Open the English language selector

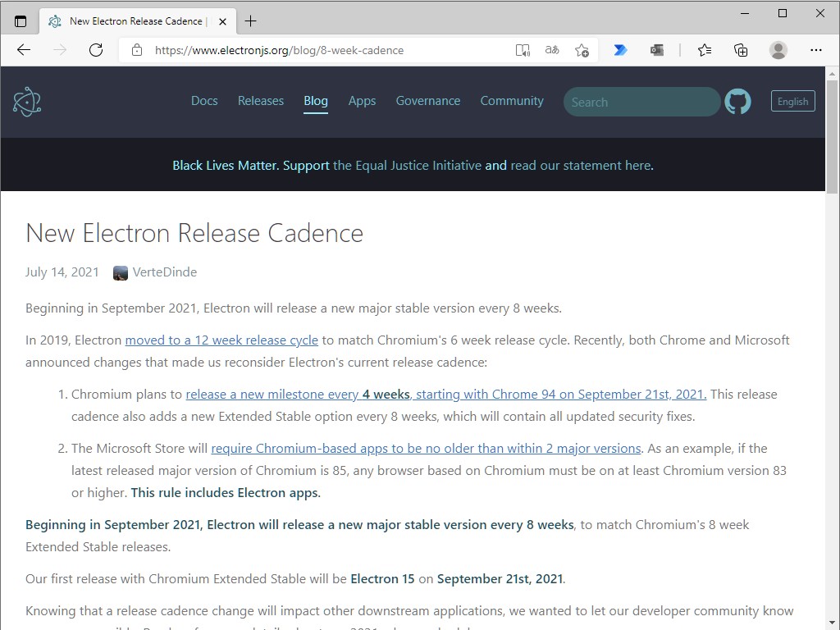point(793,101)
